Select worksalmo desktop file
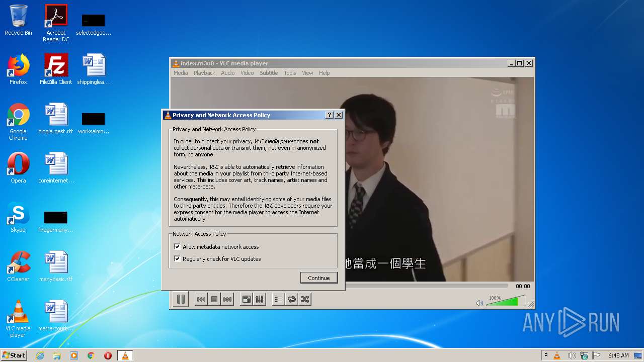644x362 pixels. [94, 123]
